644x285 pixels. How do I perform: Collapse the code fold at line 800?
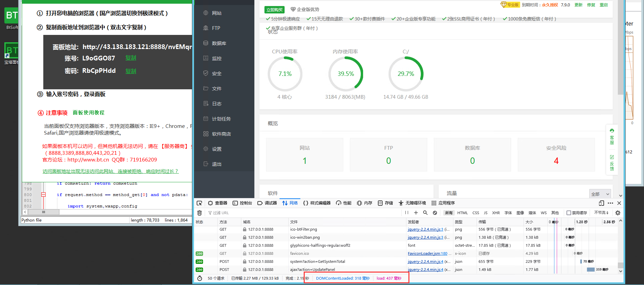click(43, 195)
